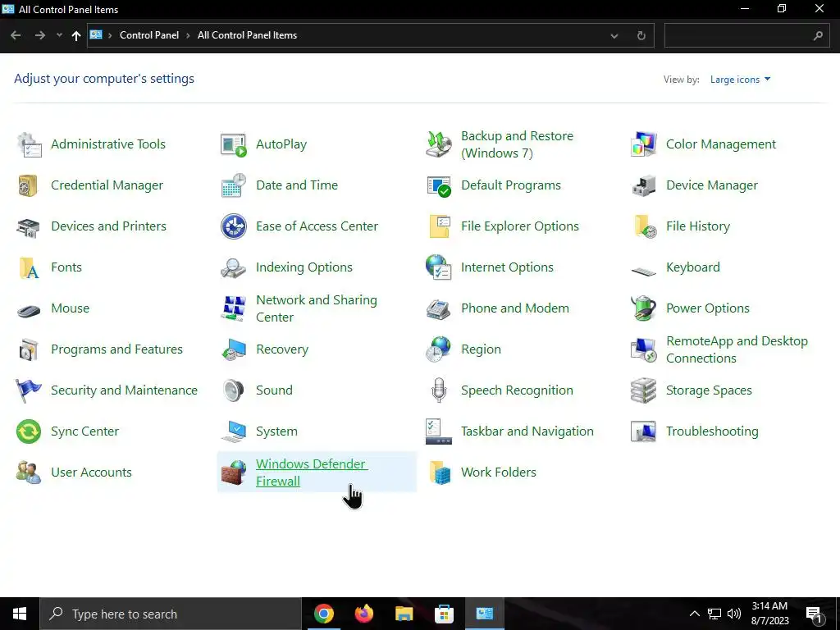This screenshot has width=840, height=630.
Task: Open the Windows Start menu
Action: click(x=20, y=614)
